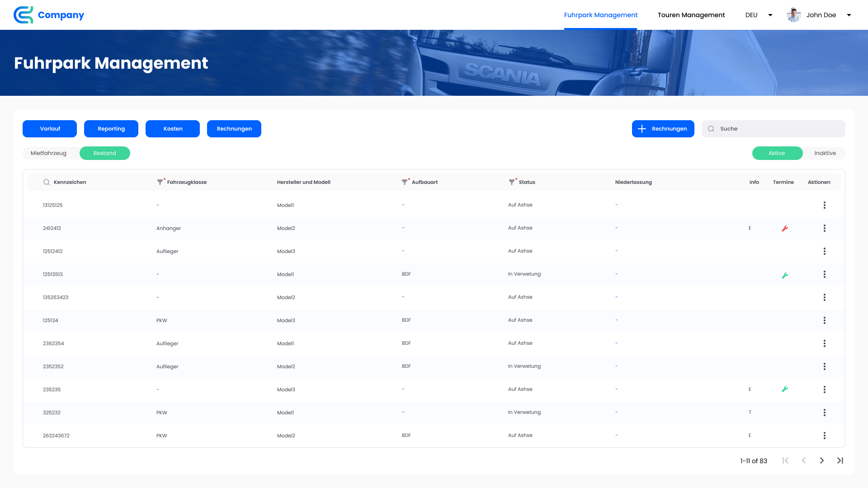Click the Niederlassung column header
The width and height of the screenshot is (868, 488).
click(633, 182)
